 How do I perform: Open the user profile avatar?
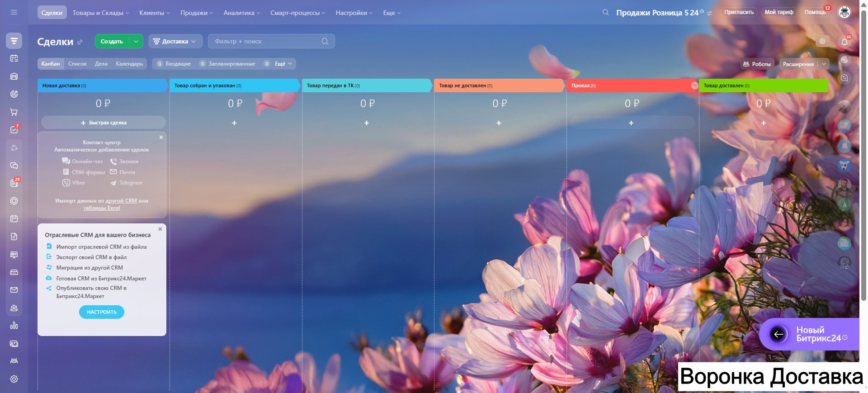(844, 12)
